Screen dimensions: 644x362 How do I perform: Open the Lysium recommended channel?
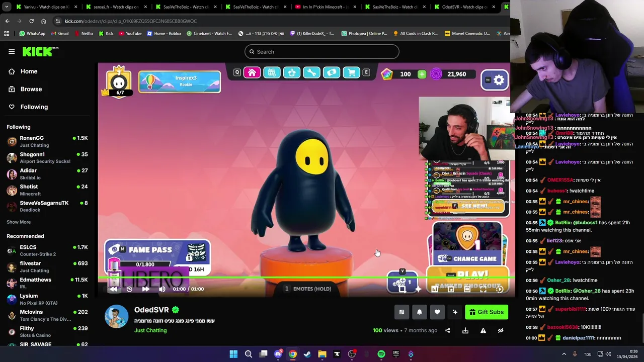(x=47, y=299)
